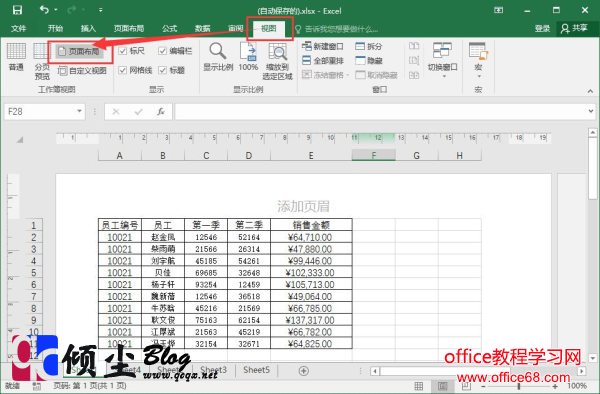The width and height of the screenshot is (600, 394).
Task: Click cell containing ¥137,317.00
Action: [311, 320]
